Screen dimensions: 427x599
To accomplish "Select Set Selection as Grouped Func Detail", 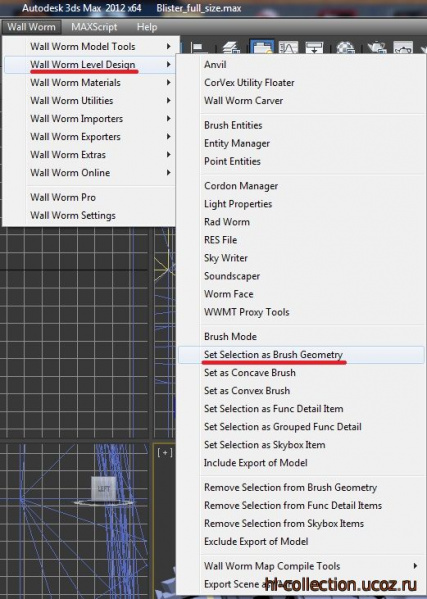I will tap(283, 426).
